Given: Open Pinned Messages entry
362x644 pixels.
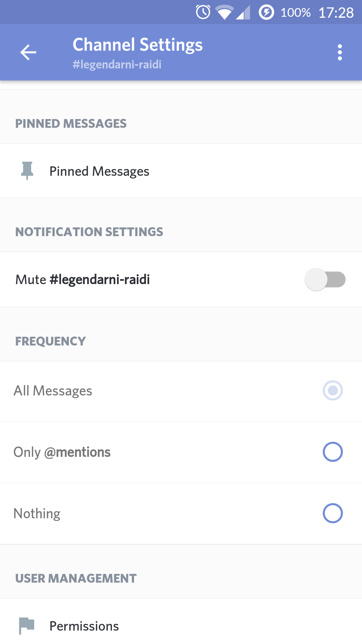Looking at the screenshot, I should 181,171.
